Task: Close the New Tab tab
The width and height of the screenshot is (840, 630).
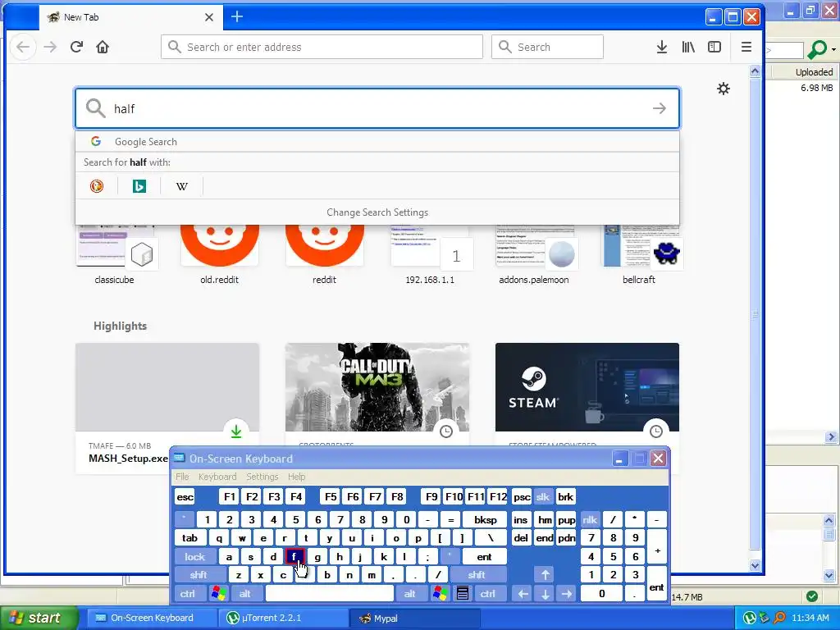Action: tap(209, 17)
